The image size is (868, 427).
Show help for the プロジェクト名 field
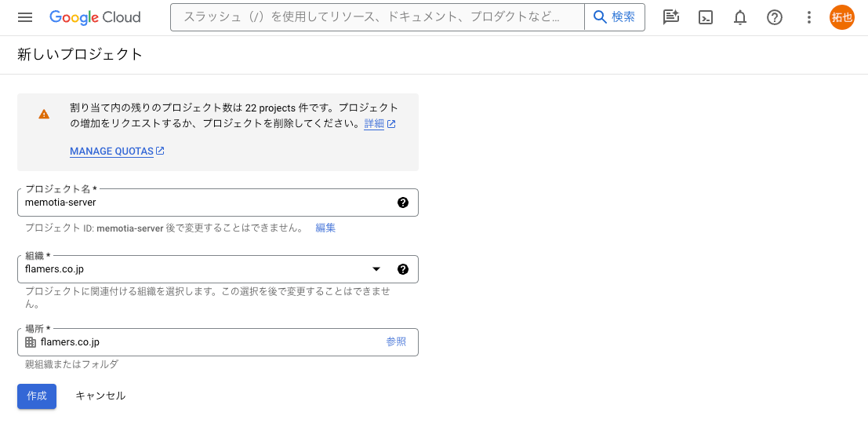click(x=403, y=203)
